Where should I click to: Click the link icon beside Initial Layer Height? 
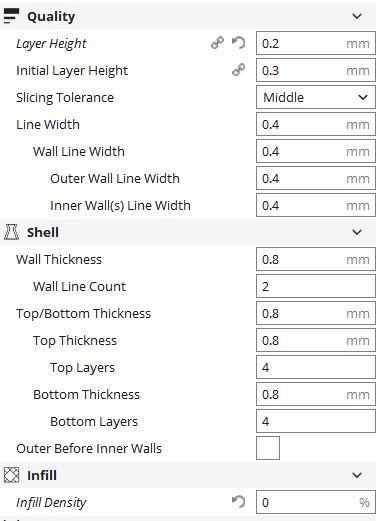point(238,70)
